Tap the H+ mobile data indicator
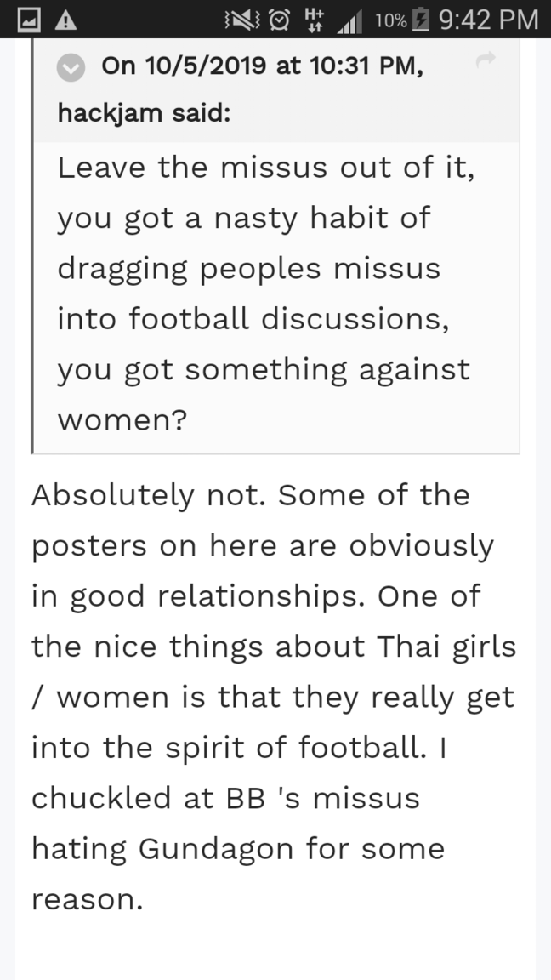 [315, 19]
